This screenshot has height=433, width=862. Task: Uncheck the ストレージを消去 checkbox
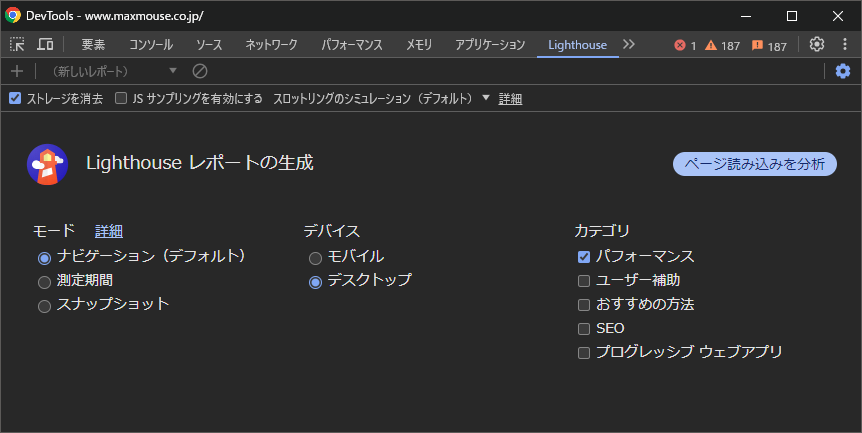(15, 98)
